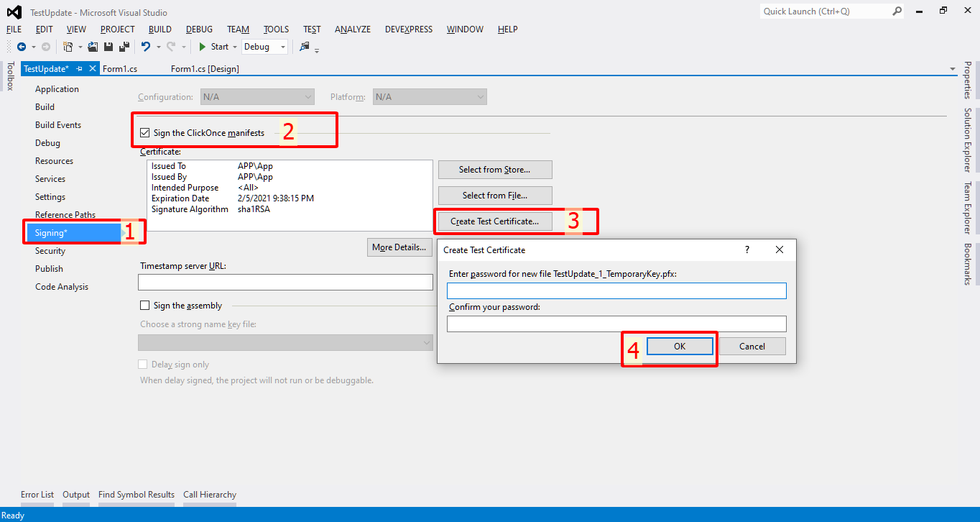
Task: Open toolbar overflow options arrow
Action: pos(317,50)
